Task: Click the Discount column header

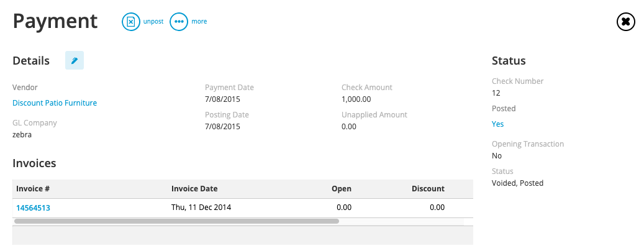Action: [428, 188]
